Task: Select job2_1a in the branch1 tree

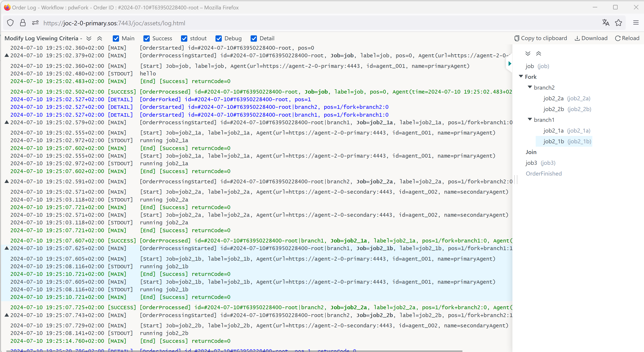Action: [567, 131]
